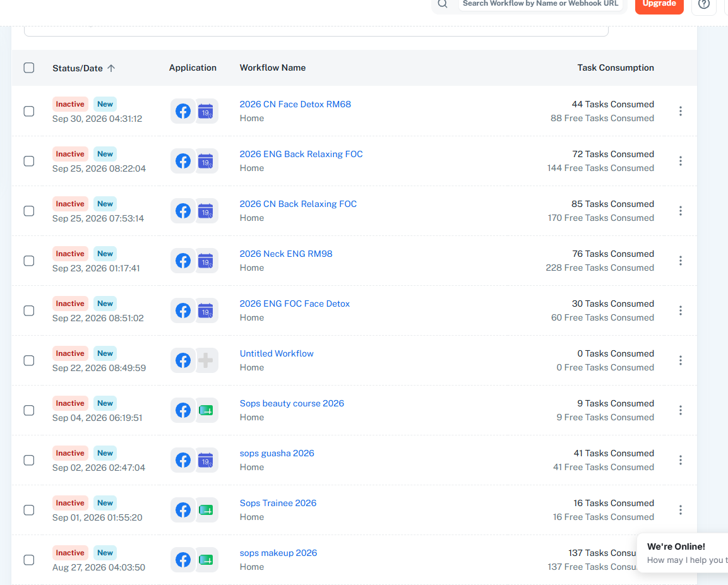Click the search magnifier icon

point(443,4)
